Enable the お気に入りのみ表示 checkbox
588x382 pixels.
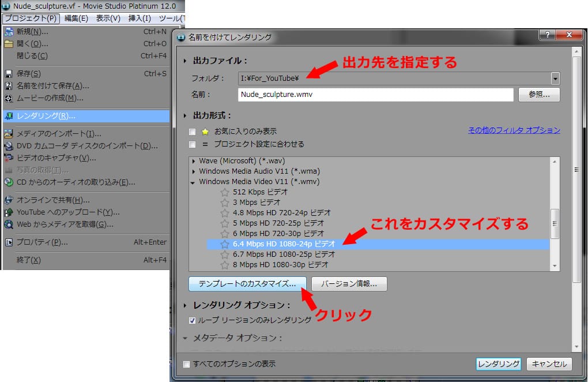click(193, 132)
